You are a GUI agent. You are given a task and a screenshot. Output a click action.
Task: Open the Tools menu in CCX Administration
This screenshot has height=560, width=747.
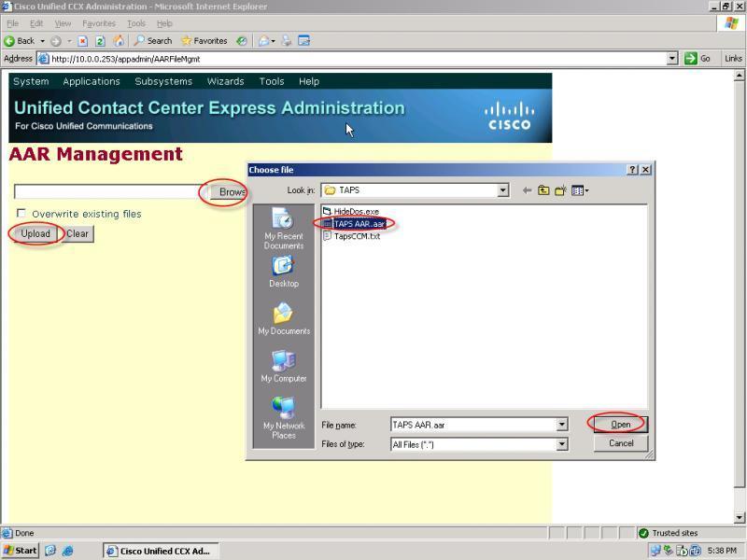click(272, 81)
